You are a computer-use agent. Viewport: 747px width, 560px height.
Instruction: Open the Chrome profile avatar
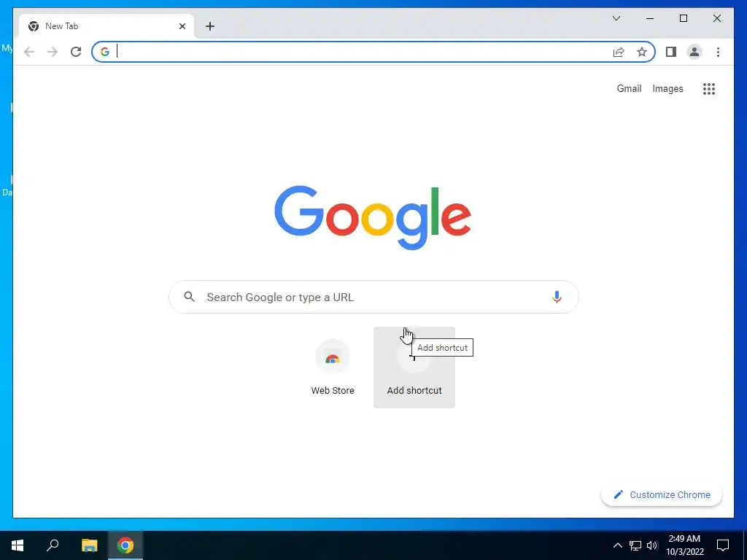click(694, 52)
